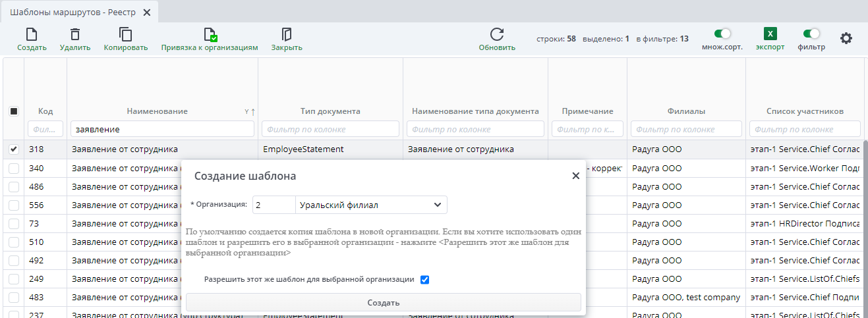Uncheck Разрешить этот же шаблон checkbox

click(425, 280)
